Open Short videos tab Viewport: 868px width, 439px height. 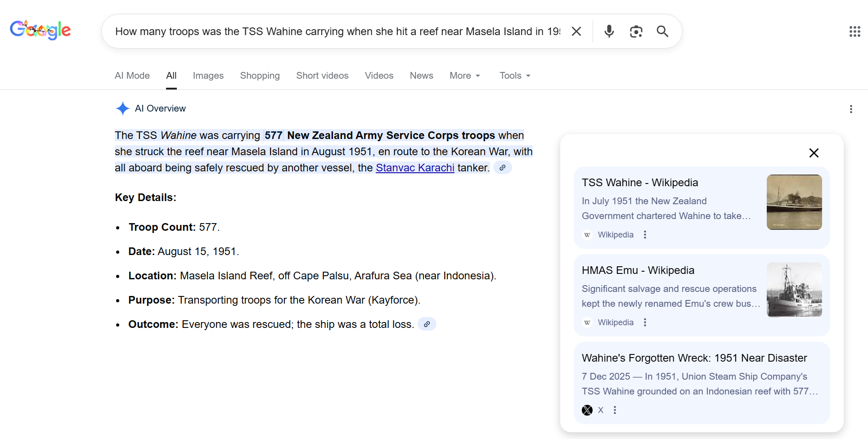pyautogui.click(x=322, y=76)
